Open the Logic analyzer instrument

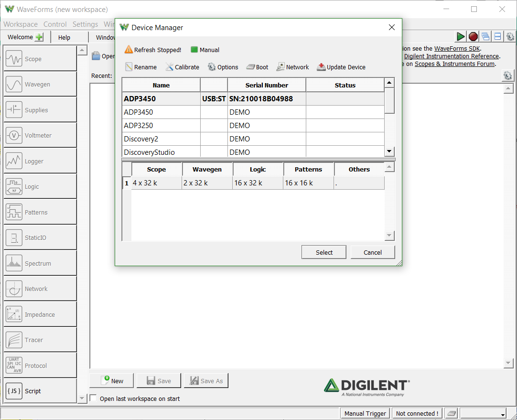[x=40, y=187]
